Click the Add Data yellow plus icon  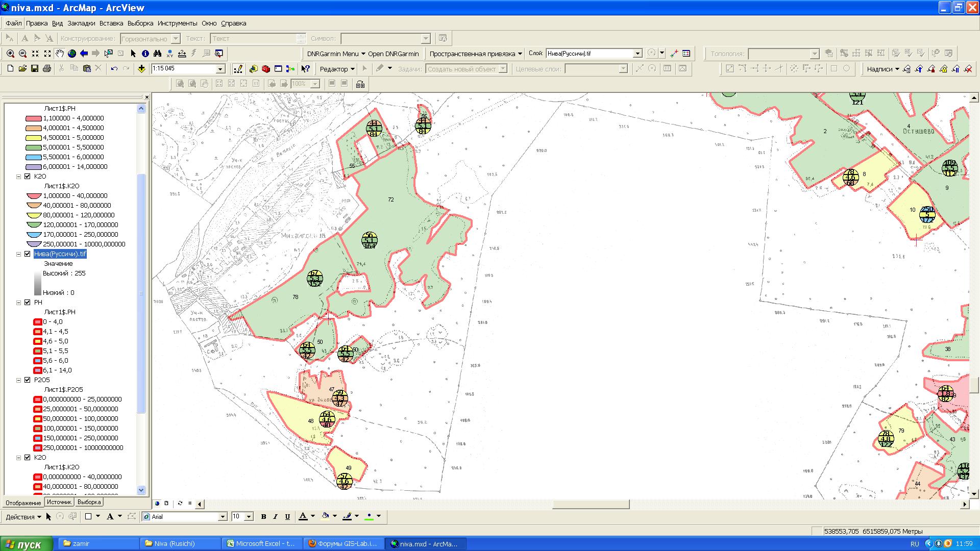click(141, 69)
